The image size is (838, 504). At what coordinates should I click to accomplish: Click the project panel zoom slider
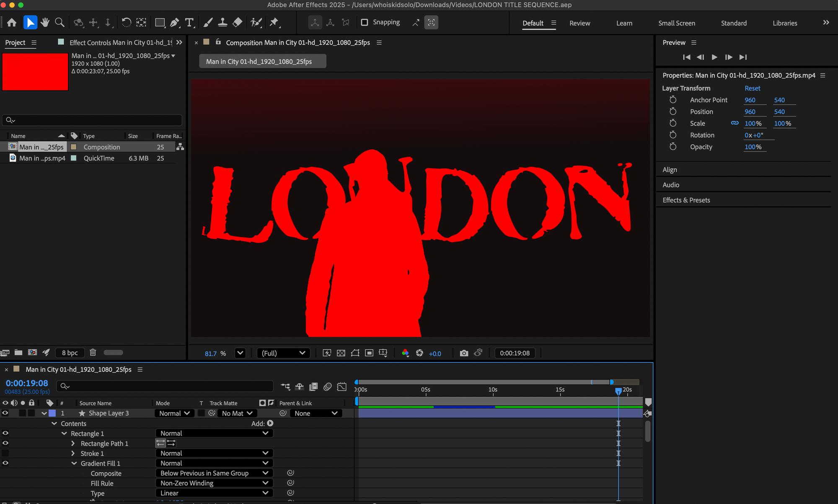(113, 352)
